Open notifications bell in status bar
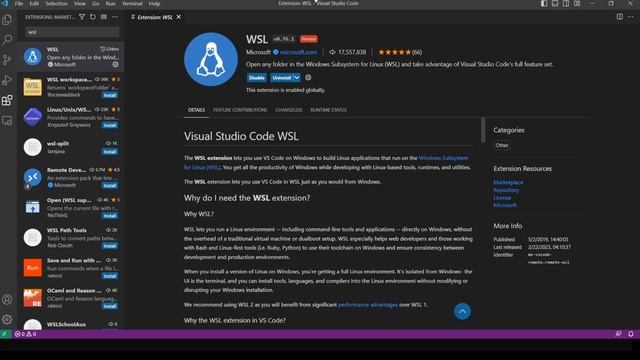This screenshot has height=360, width=640. 631,334
